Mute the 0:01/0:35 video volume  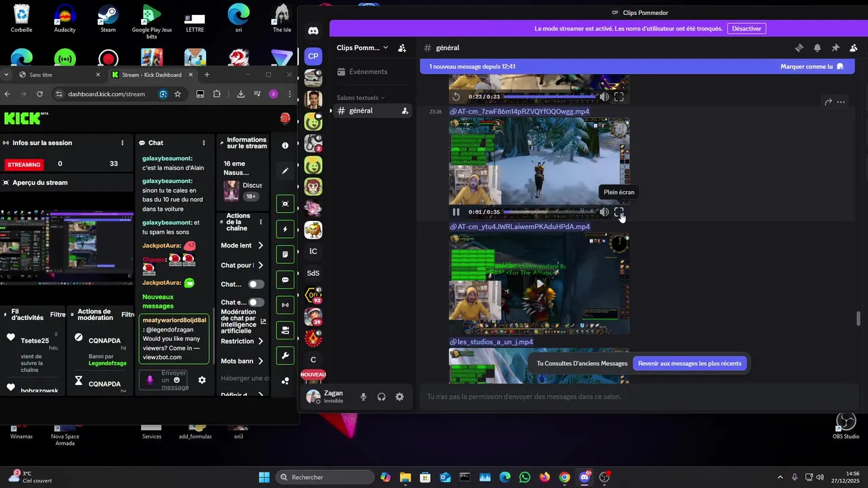tap(604, 212)
